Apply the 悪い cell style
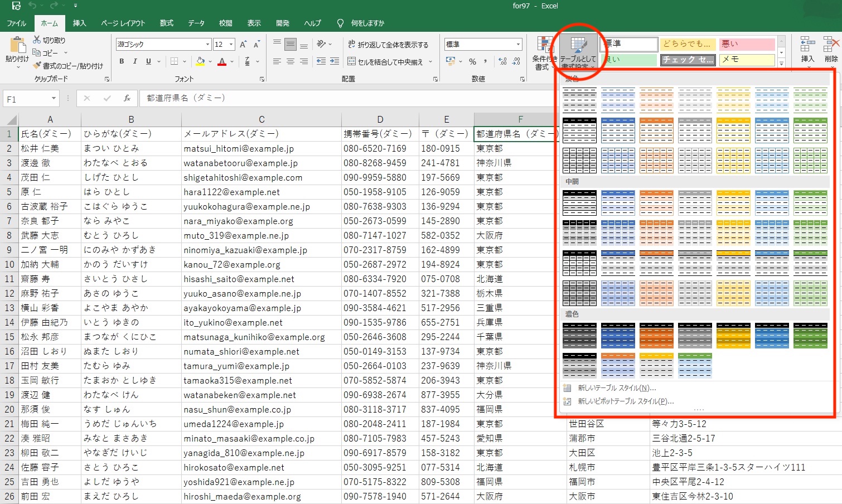This screenshot has width=842, height=504. [x=747, y=44]
